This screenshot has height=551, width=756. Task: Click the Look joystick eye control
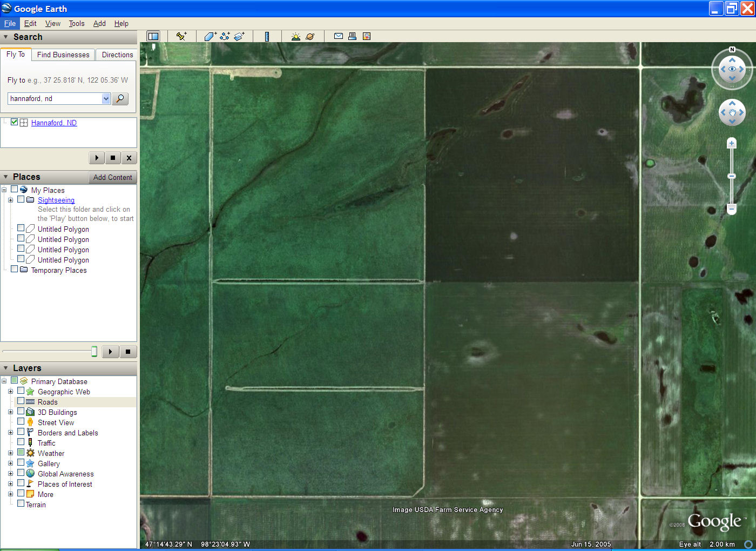[x=732, y=69]
